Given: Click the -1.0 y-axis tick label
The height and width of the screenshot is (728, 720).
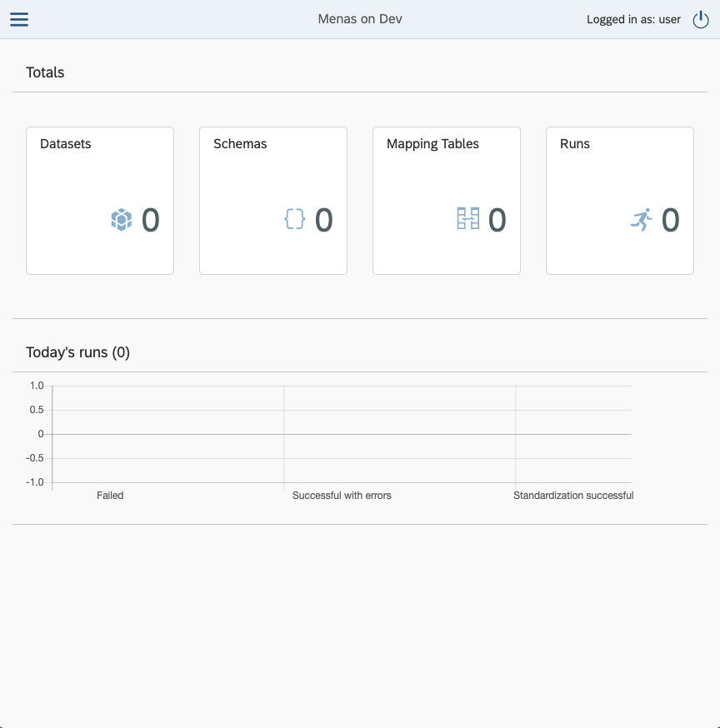Looking at the screenshot, I should [35, 482].
